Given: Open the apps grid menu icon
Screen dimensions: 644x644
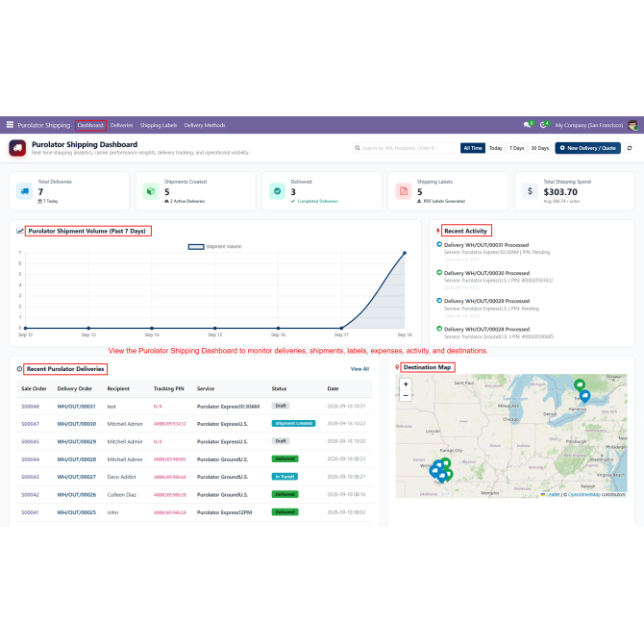Looking at the screenshot, I should [x=10, y=125].
